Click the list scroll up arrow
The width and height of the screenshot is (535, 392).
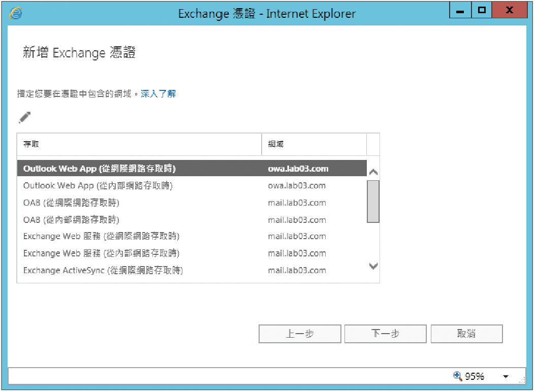click(373, 172)
